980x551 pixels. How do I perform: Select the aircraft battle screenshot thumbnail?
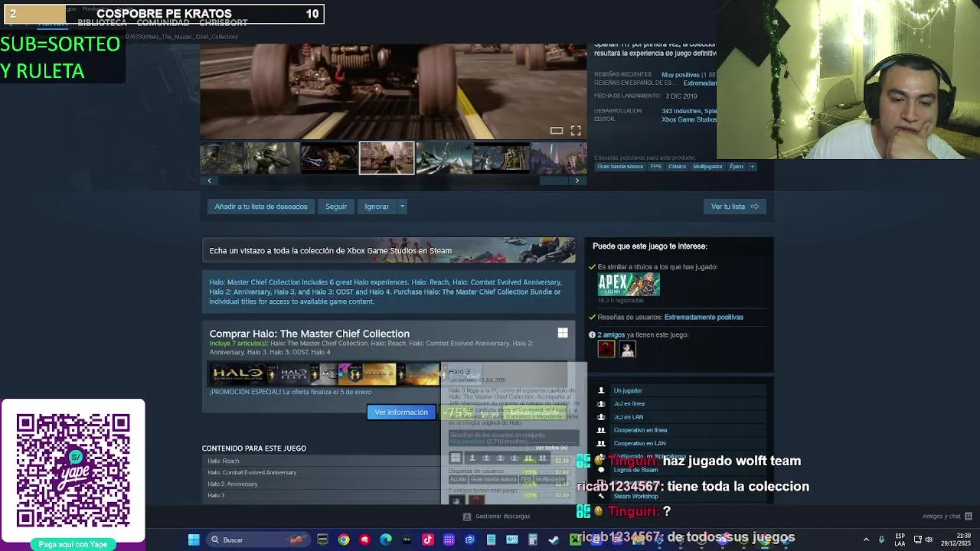click(x=444, y=158)
